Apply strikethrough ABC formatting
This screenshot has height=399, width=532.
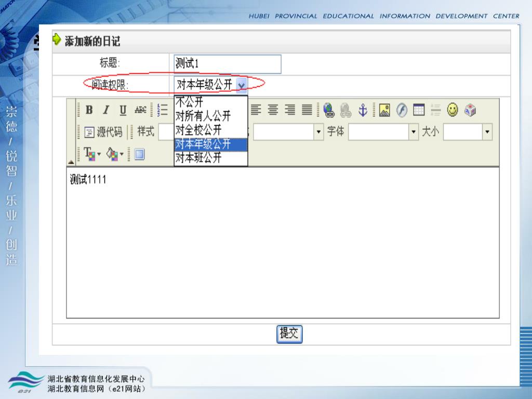[140, 110]
